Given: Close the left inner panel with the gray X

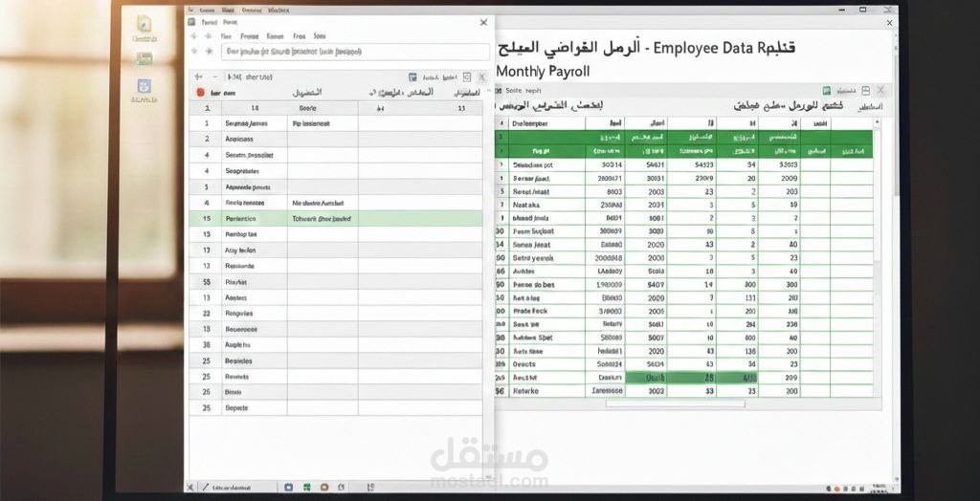Looking at the screenshot, I should click(482, 76).
